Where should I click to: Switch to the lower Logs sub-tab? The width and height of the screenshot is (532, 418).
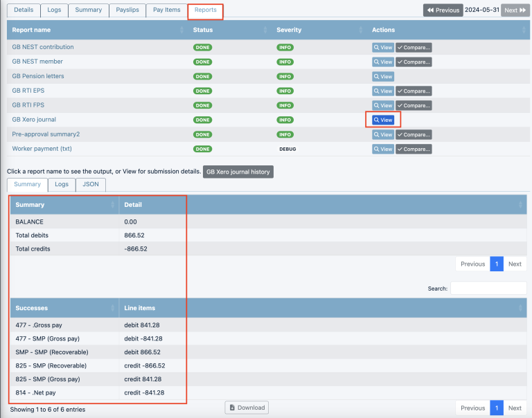click(x=62, y=184)
